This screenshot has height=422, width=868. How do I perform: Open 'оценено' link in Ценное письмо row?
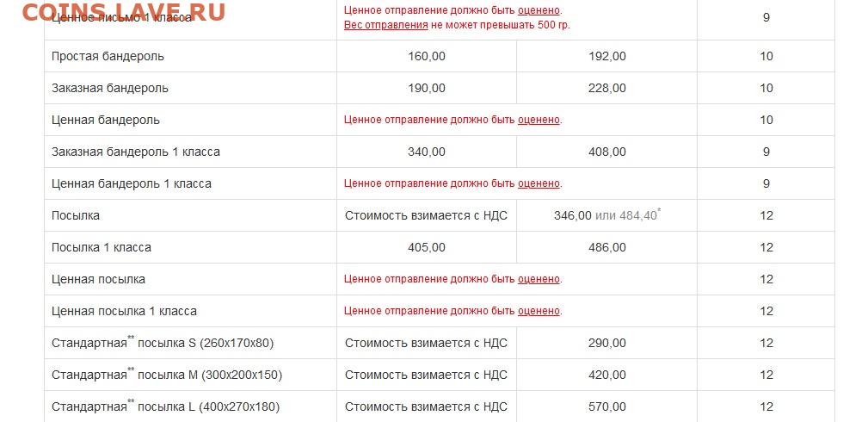[x=539, y=10]
